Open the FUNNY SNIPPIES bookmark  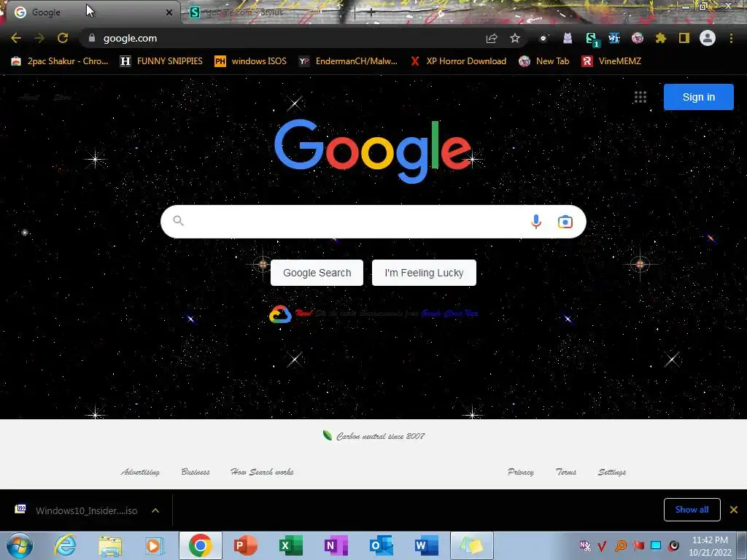161,61
